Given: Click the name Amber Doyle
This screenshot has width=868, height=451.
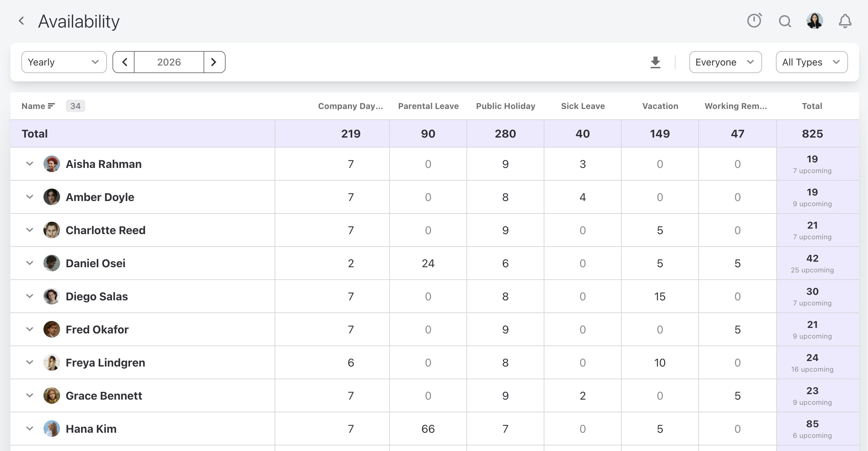Looking at the screenshot, I should [x=100, y=197].
